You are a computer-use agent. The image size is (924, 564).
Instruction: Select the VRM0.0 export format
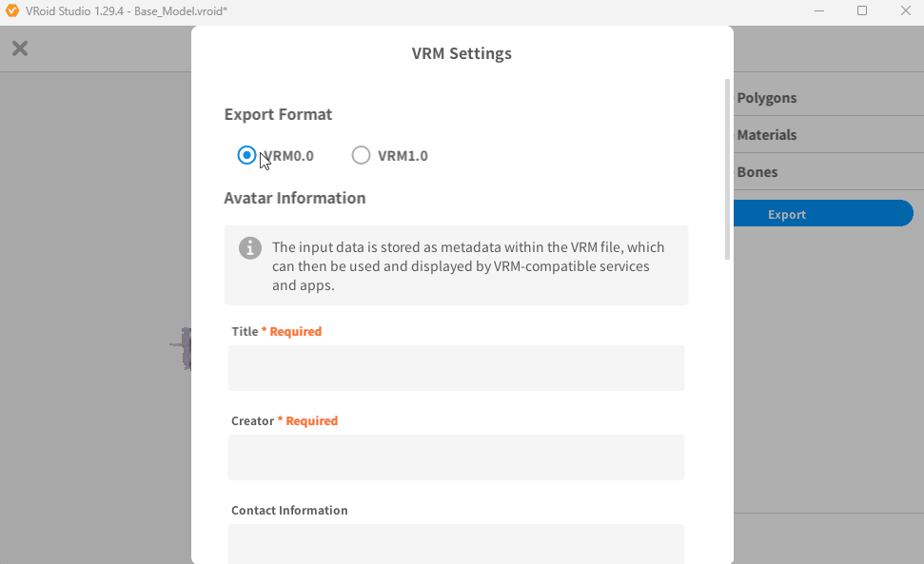pos(247,155)
